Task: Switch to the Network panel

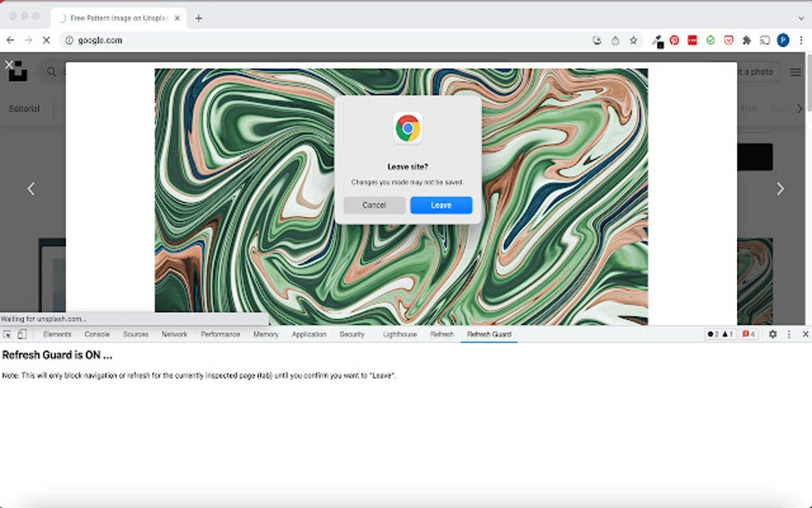Action: pos(174,334)
